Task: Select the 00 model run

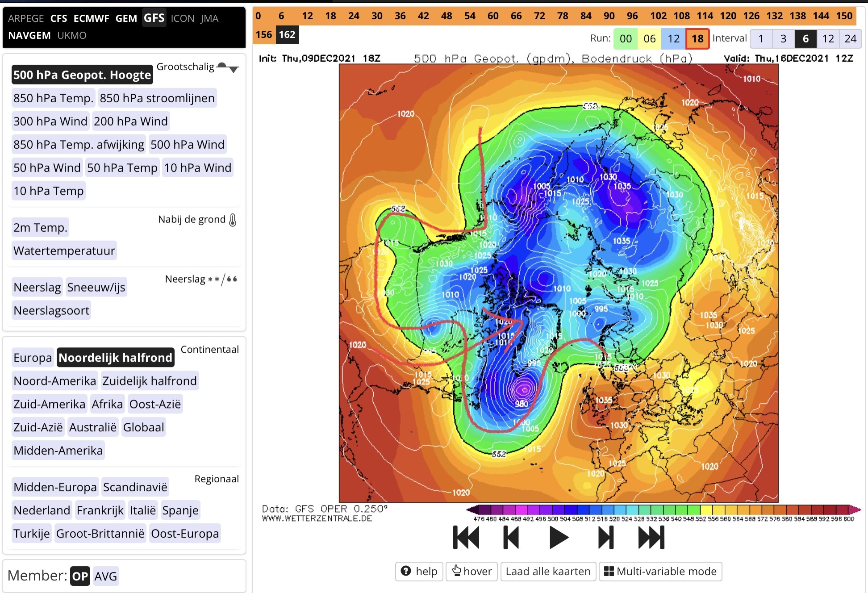Action: click(x=626, y=39)
